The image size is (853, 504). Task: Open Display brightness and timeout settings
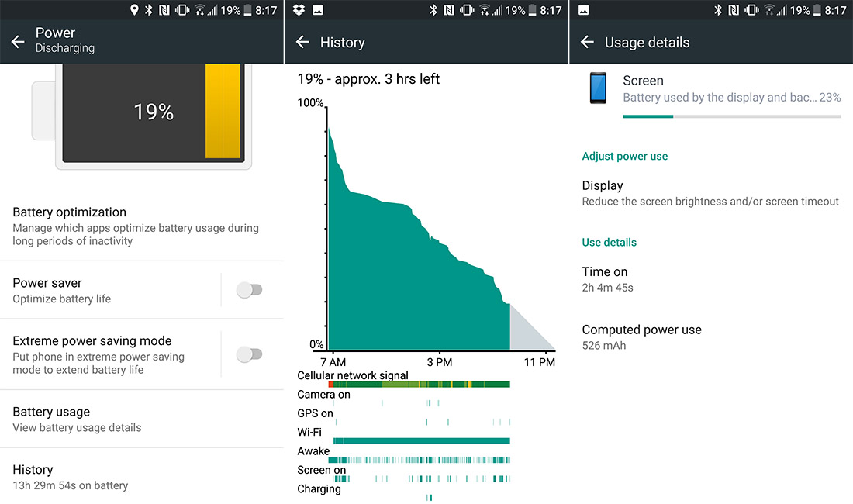(710, 193)
